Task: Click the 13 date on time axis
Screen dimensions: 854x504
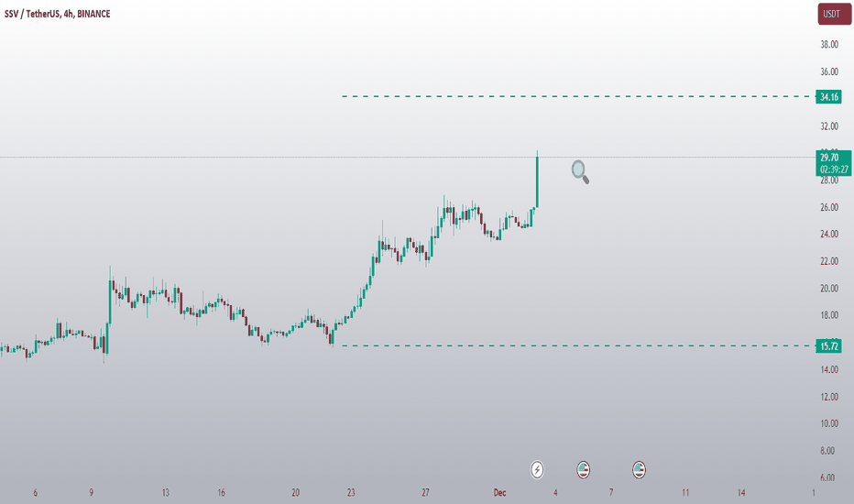Action: tap(165, 493)
